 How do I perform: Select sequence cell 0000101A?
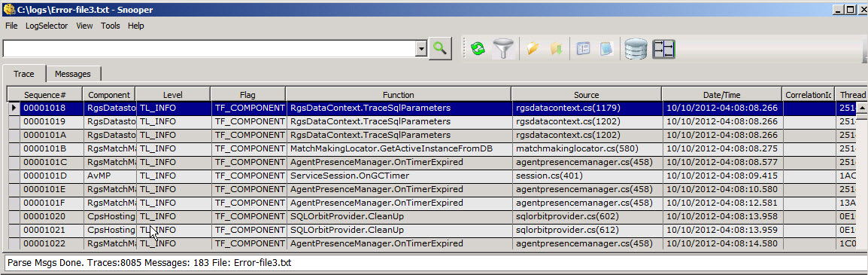[51, 135]
